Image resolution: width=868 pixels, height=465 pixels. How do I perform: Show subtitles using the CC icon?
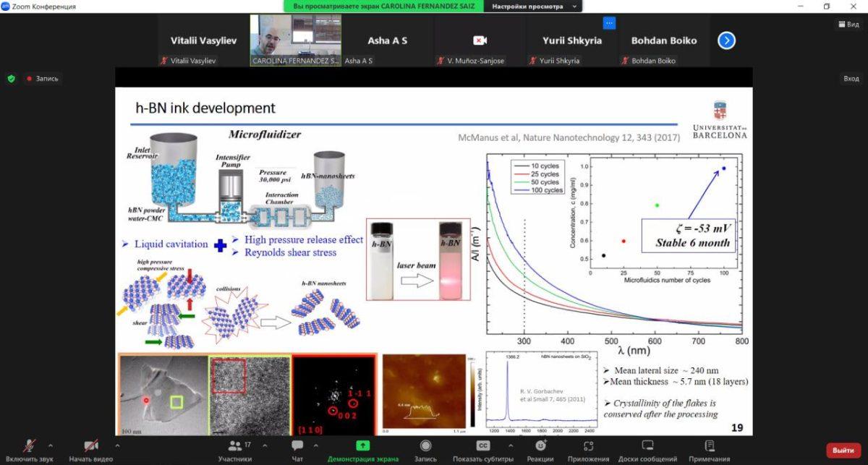point(483,446)
